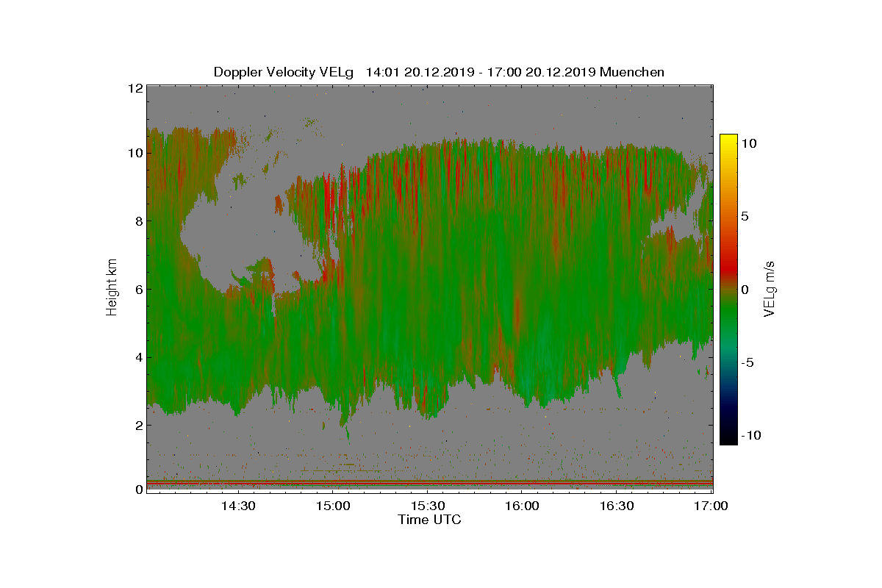Select the 16:30 time tick label
Image resolution: width=882 pixels, height=588 pixels.
617,506
